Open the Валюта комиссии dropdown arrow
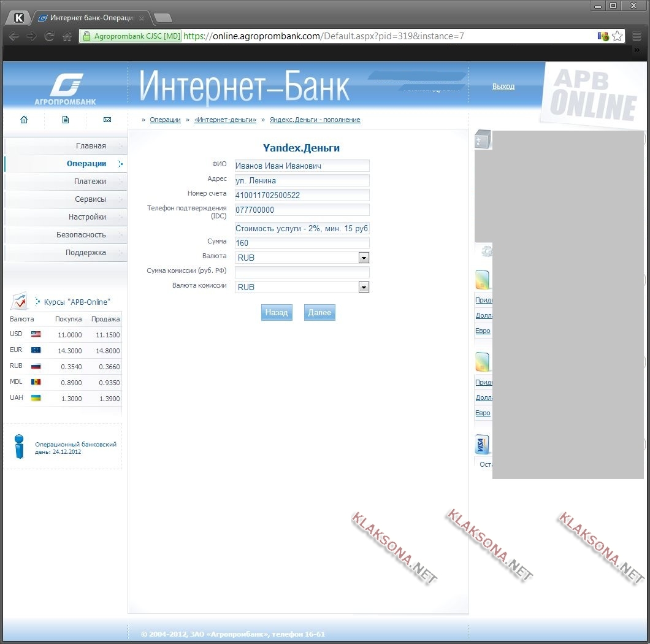This screenshot has height=644, width=650. tap(364, 288)
